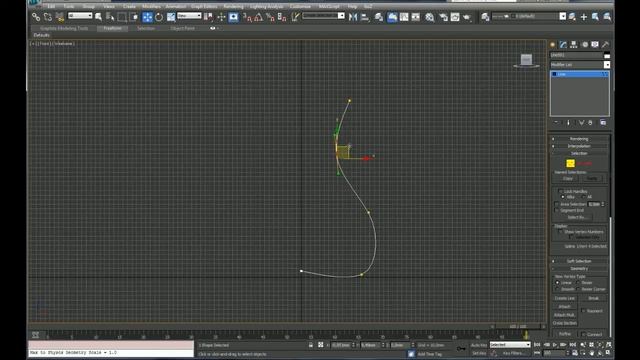The image size is (640, 360).
Task: Activate the Select and Scale tool
Action: [171, 17]
